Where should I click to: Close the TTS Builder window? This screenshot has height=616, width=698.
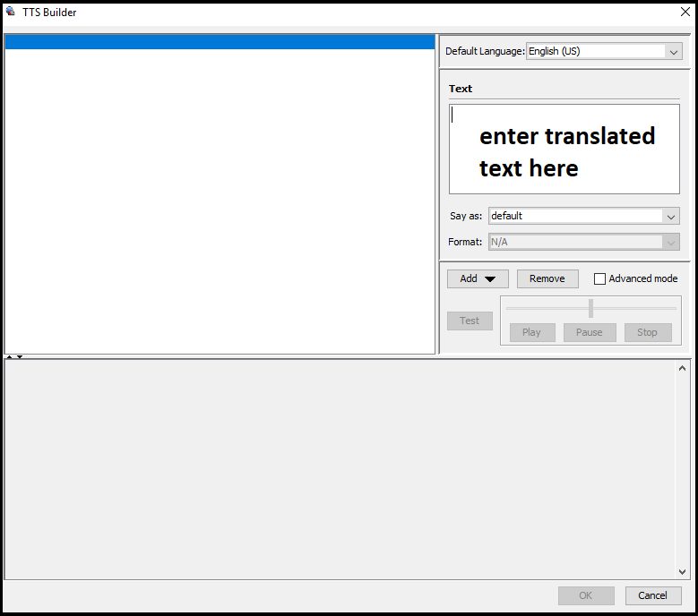685,12
